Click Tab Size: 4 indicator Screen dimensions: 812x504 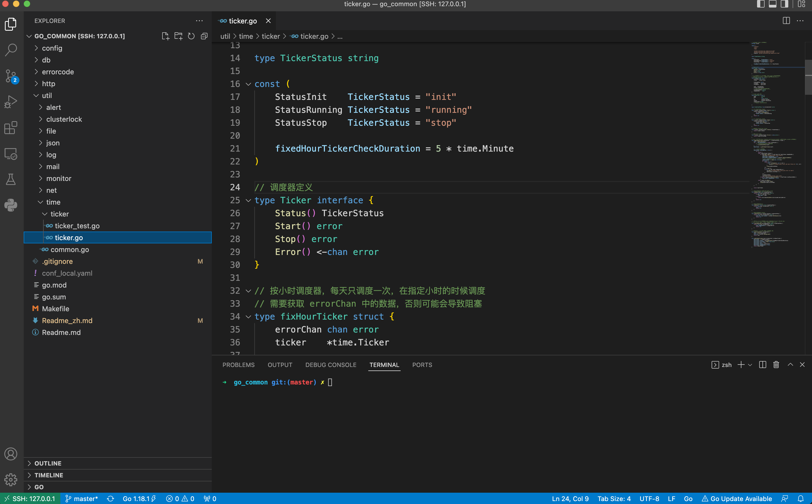point(614,499)
